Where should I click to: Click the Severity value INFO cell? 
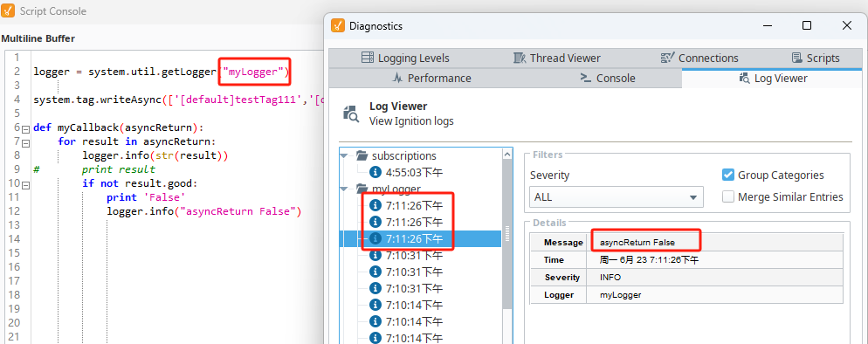point(714,277)
